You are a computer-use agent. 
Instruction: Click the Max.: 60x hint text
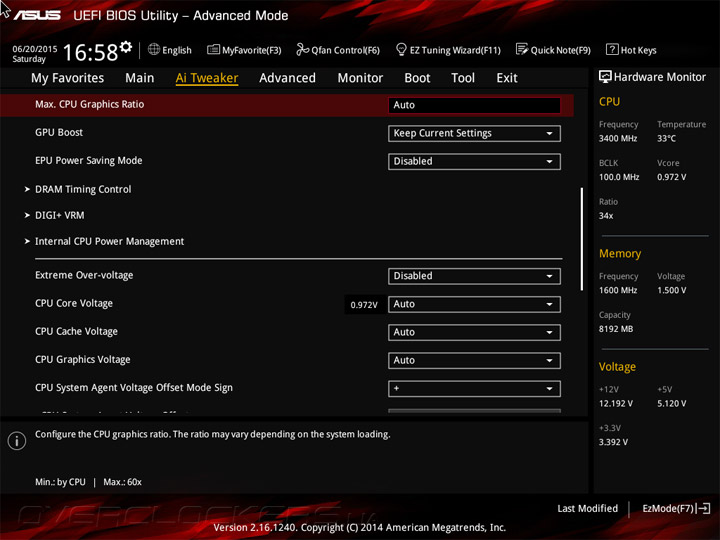click(122, 482)
